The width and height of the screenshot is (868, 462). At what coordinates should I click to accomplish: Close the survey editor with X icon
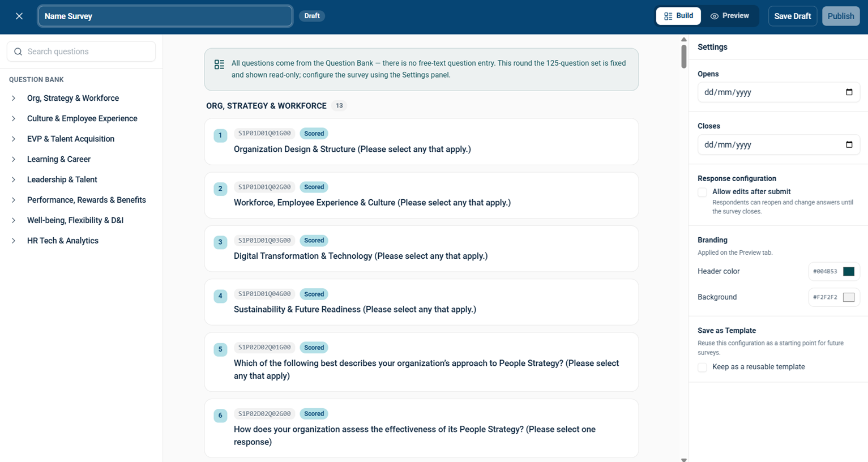click(x=19, y=16)
